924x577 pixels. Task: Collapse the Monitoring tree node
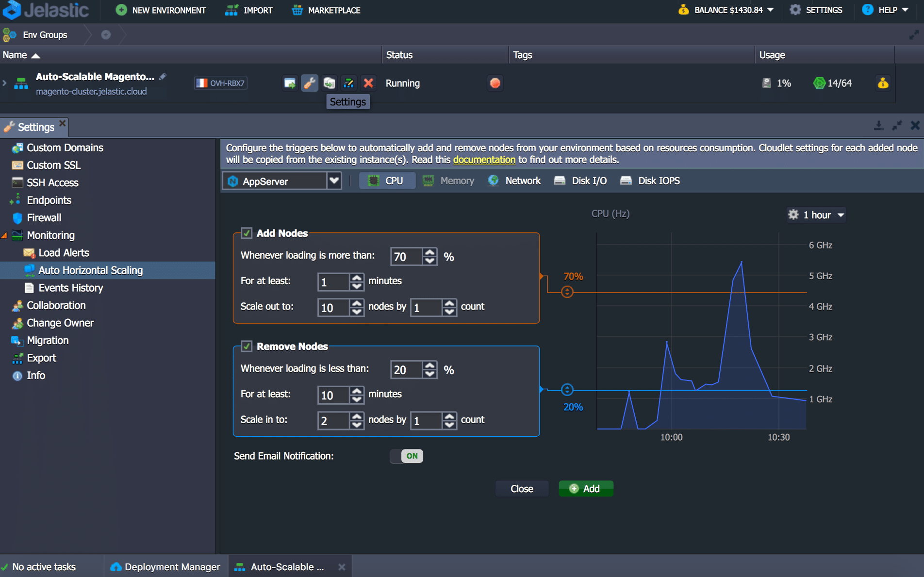click(4, 235)
